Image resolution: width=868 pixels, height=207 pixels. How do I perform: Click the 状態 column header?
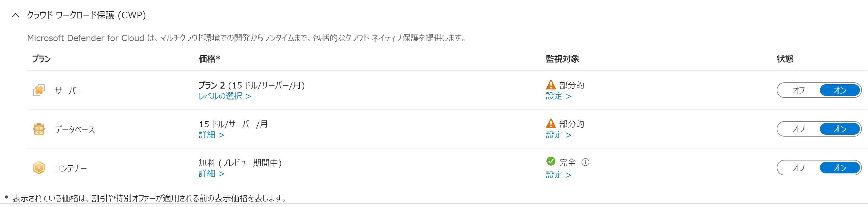[785, 59]
